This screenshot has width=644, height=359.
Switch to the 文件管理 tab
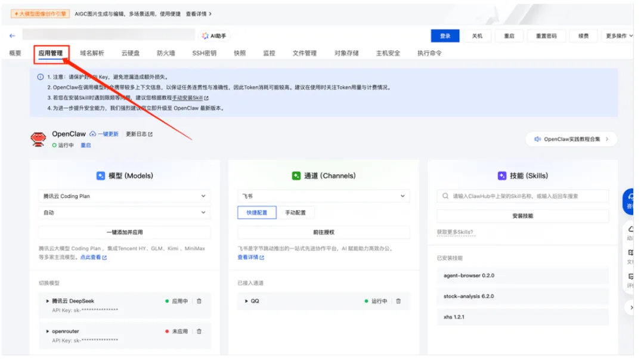click(304, 53)
